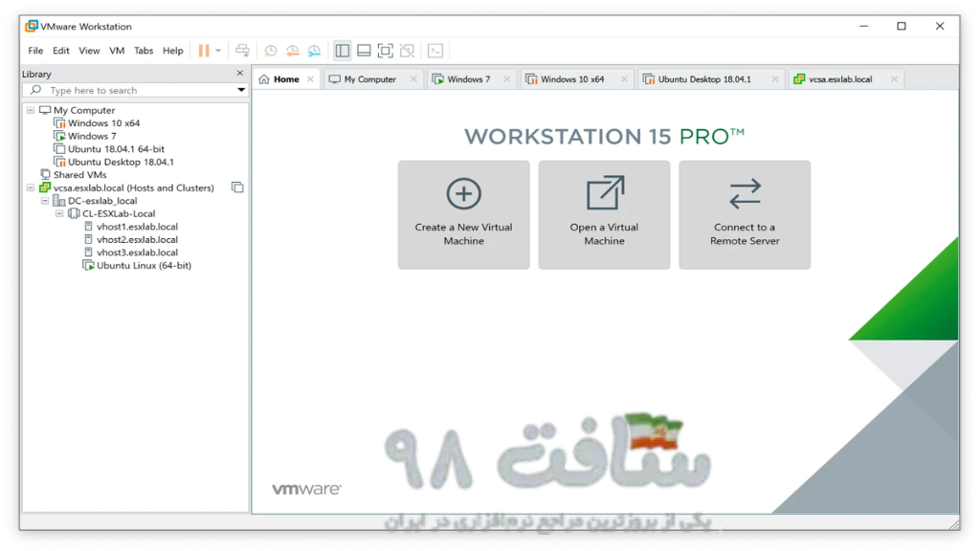
Task: Click the vmware logo at bottom
Action: click(306, 489)
